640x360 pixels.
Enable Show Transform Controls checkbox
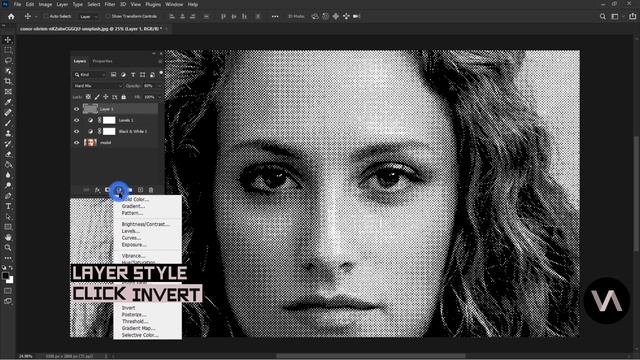click(x=108, y=16)
